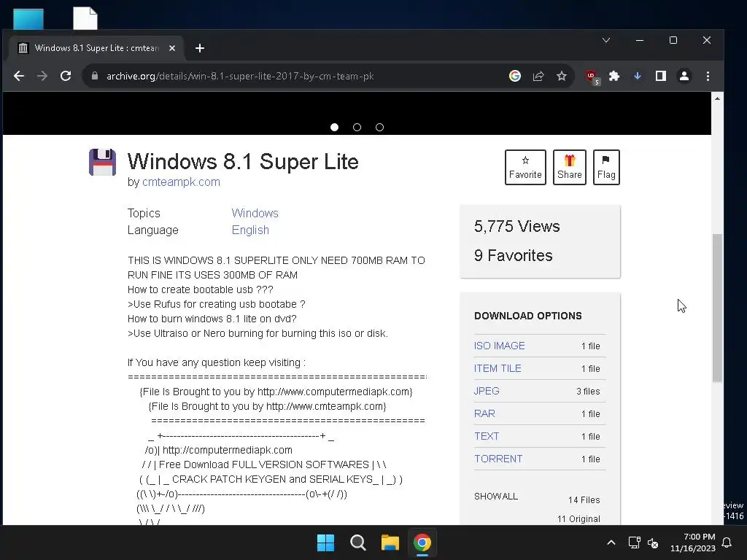Click the floppy disk software icon
This screenshot has width=747, height=560.
pyautogui.click(x=102, y=162)
